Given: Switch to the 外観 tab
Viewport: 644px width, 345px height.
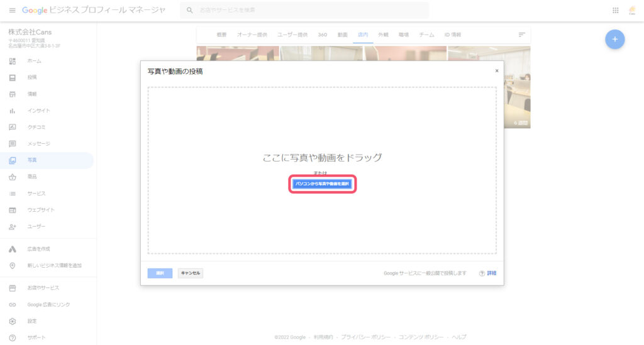Looking at the screenshot, I should [x=382, y=35].
